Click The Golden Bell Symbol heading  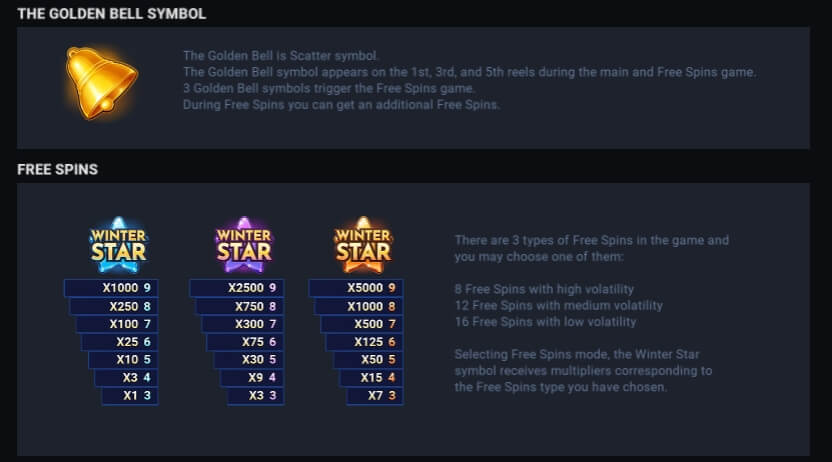point(111,13)
